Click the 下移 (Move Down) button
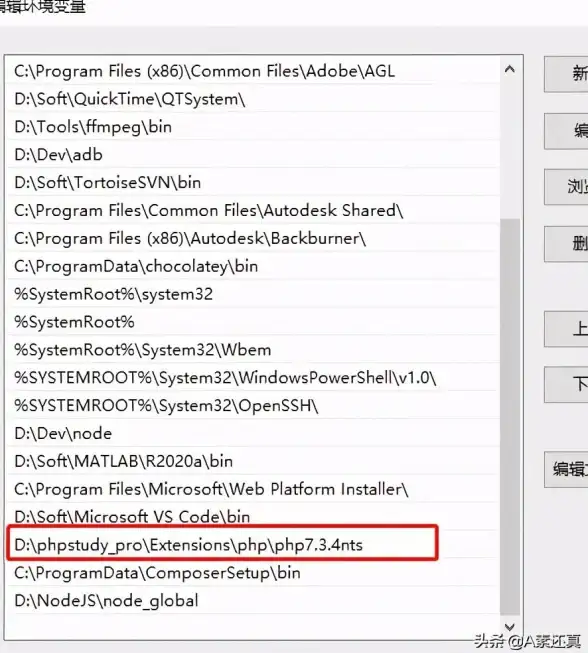The width and height of the screenshot is (588, 653). click(x=566, y=384)
